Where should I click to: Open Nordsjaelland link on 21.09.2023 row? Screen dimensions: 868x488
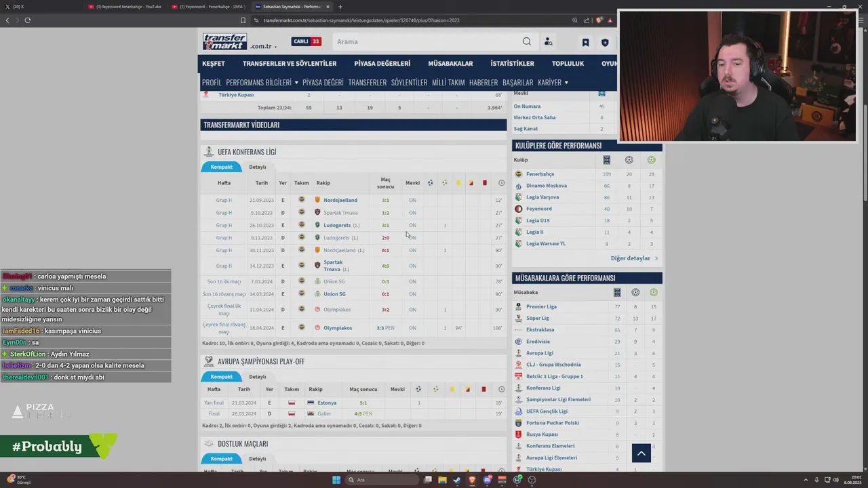pos(340,200)
